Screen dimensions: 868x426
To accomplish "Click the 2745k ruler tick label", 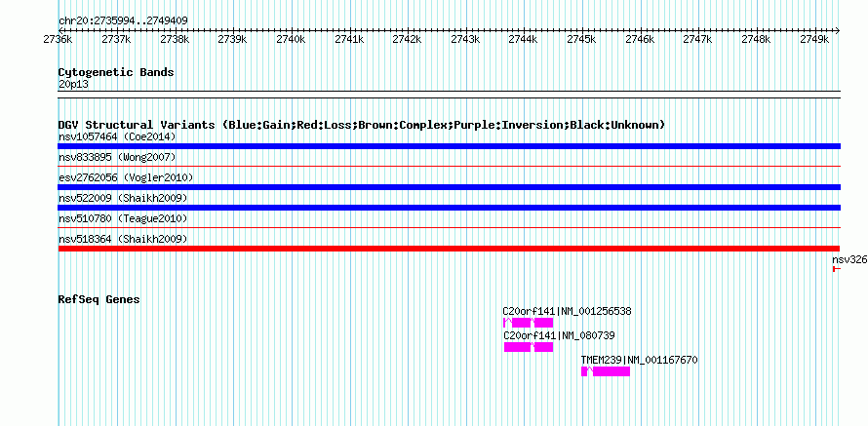I will (x=582, y=39).
